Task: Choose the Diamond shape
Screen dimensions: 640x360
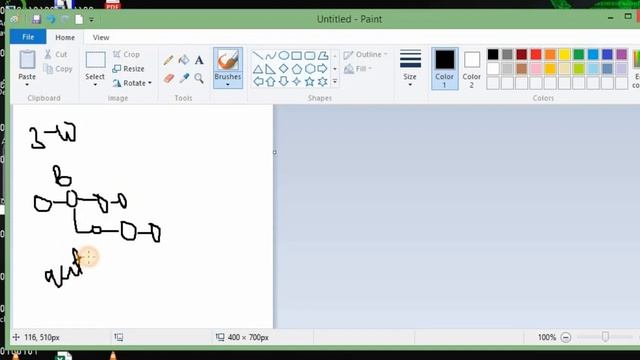Action: pos(283,69)
